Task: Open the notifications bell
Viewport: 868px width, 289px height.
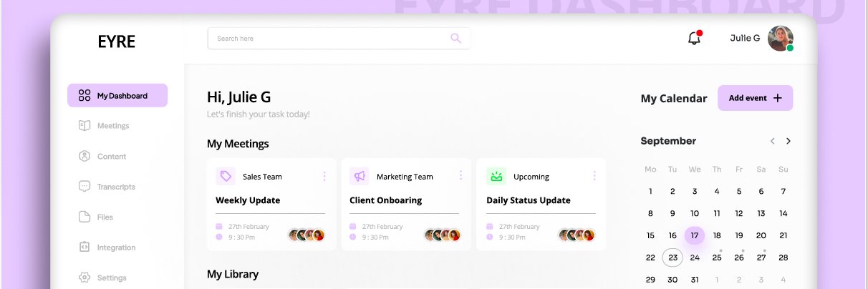Action: coord(694,38)
